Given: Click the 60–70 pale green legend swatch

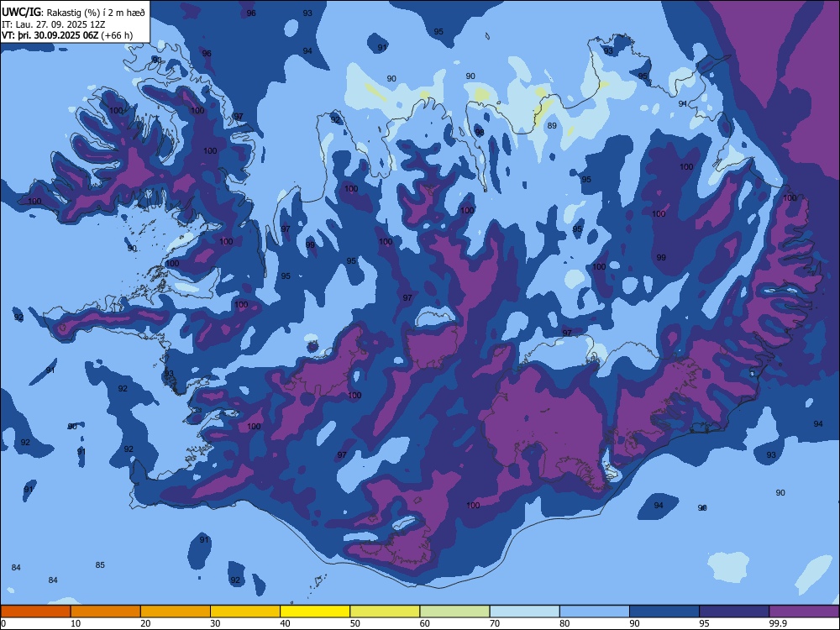Looking at the screenshot, I should 454,612.
